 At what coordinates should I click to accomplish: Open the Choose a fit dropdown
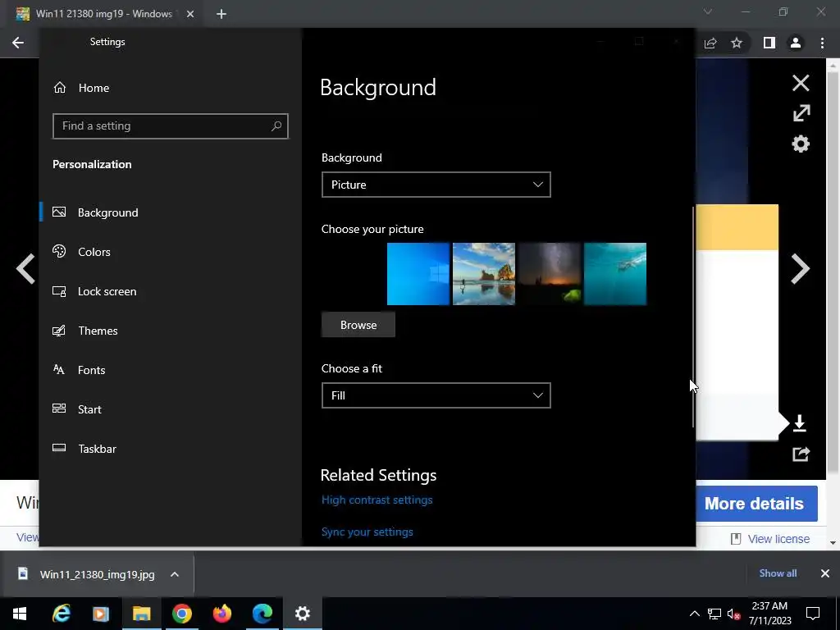pos(436,395)
